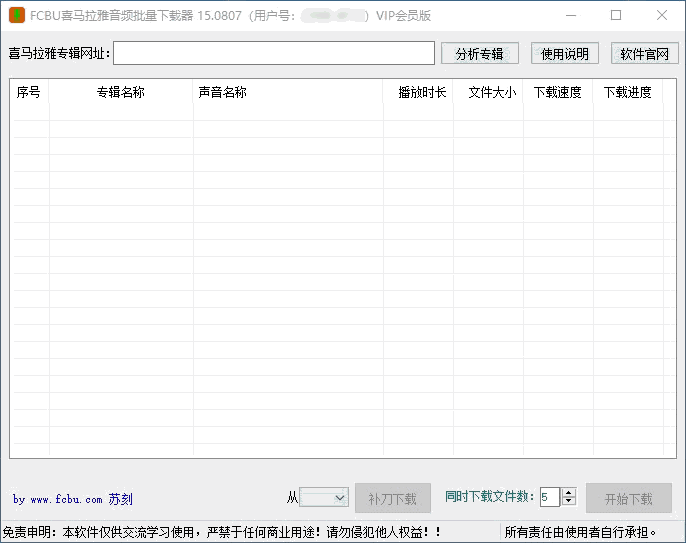Click the 专辑名称 column header
Screen dimensions: 686x543
[x=121, y=92]
